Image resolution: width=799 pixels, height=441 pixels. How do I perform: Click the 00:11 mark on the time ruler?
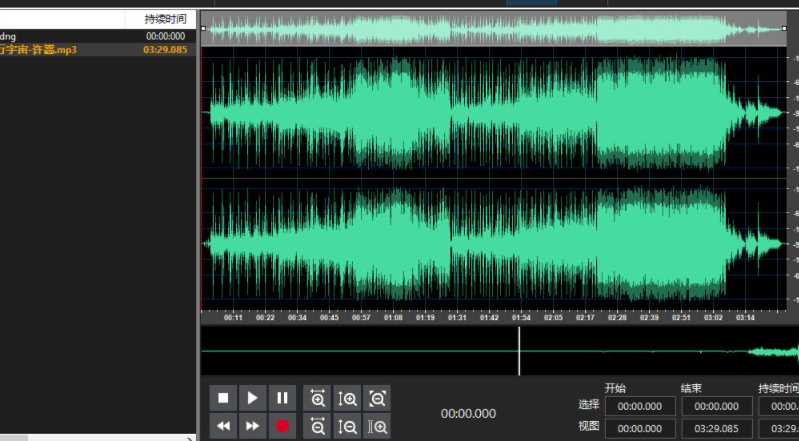point(233,318)
